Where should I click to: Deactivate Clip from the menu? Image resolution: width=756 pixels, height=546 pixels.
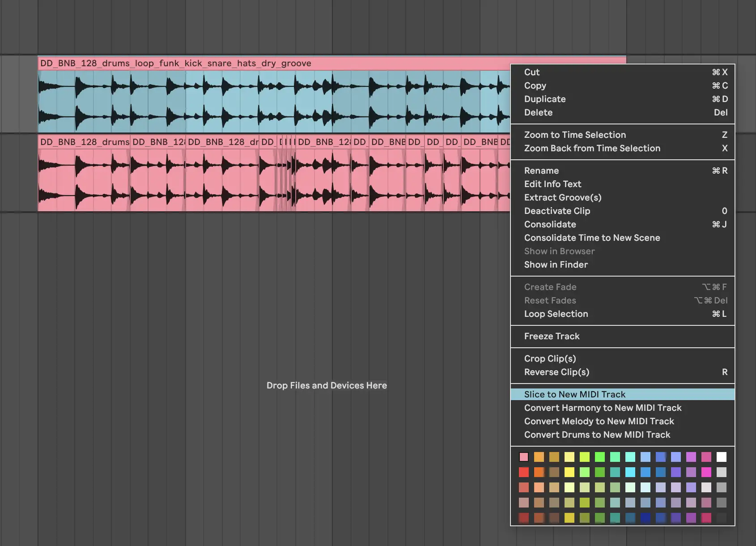(x=557, y=211)
